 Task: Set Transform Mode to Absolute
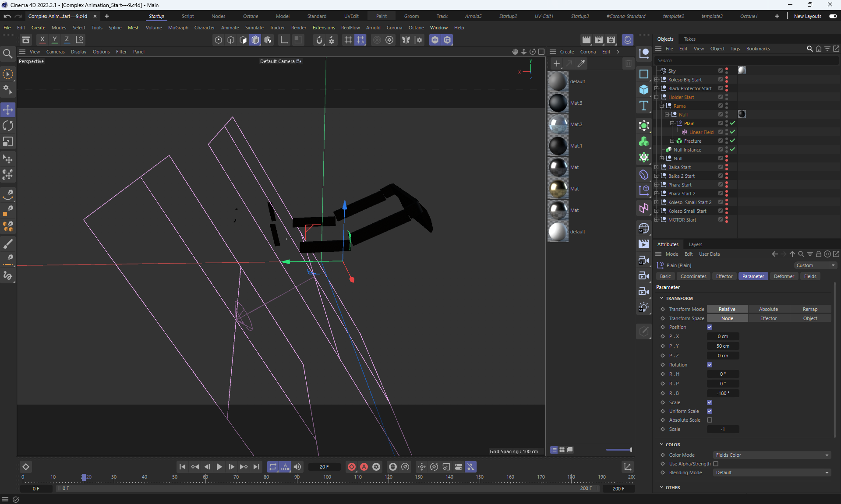pyautogui.click(x=768, y=309)
